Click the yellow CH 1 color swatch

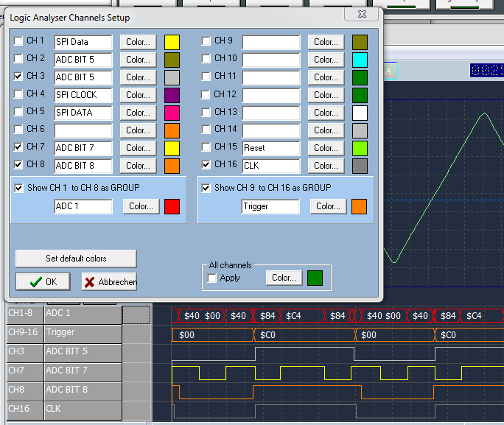pos(172,43)
